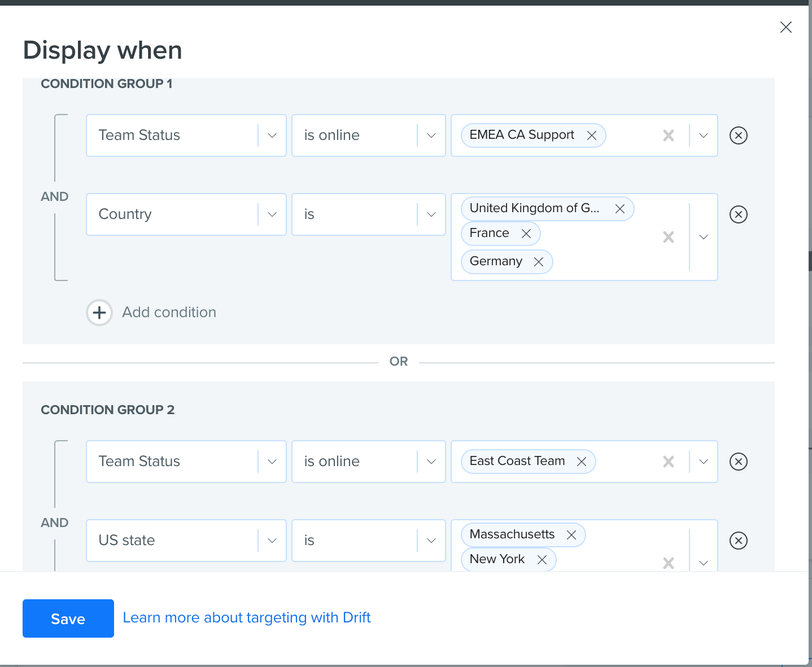Viewport: 812px width, 667px height.
Task: Remove the Massachusetts tag
Action: [x=571, y=535]
